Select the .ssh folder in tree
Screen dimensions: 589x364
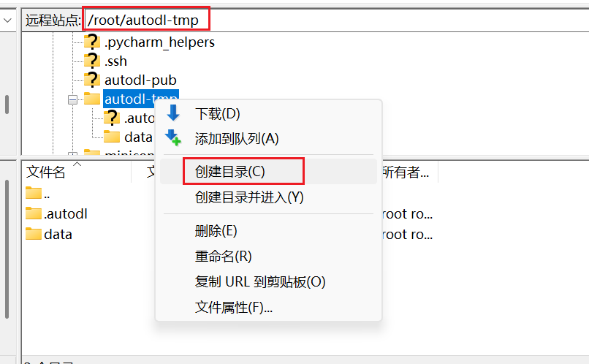click(x=115, y=61)
